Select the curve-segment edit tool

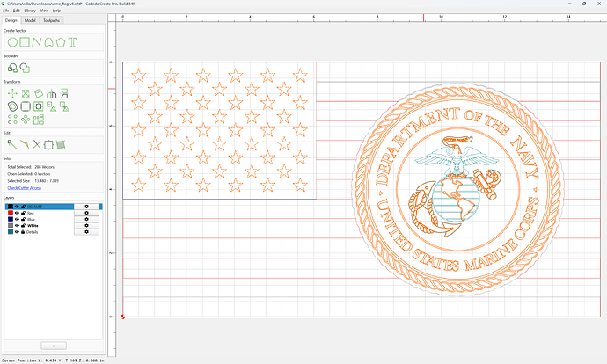(x=25, y=145)
